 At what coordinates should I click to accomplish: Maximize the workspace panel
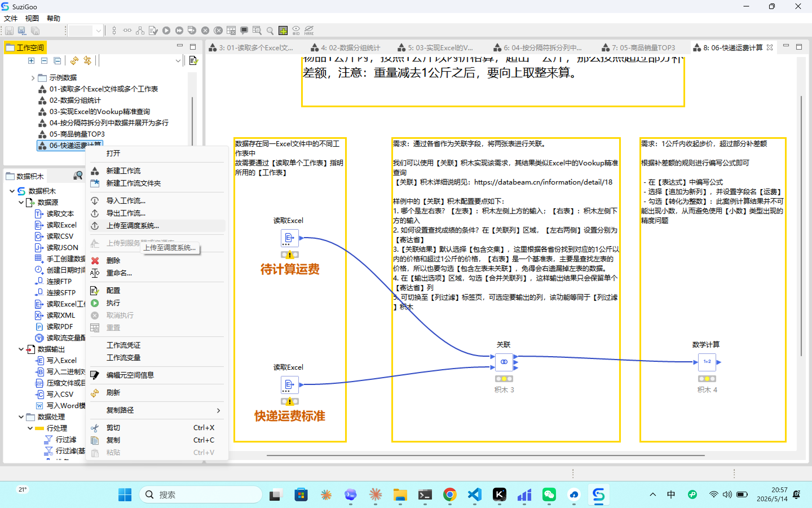coord(193,47)
